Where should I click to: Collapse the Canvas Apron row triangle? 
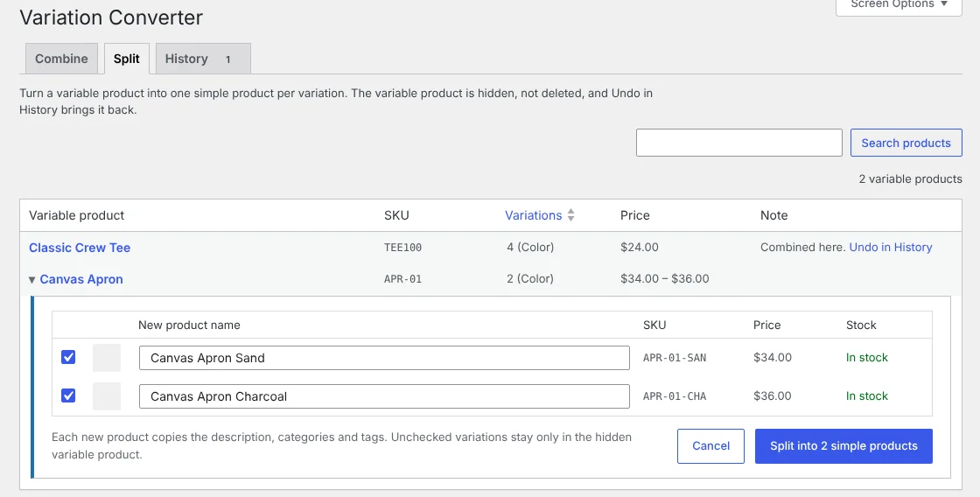click(31, 280)
